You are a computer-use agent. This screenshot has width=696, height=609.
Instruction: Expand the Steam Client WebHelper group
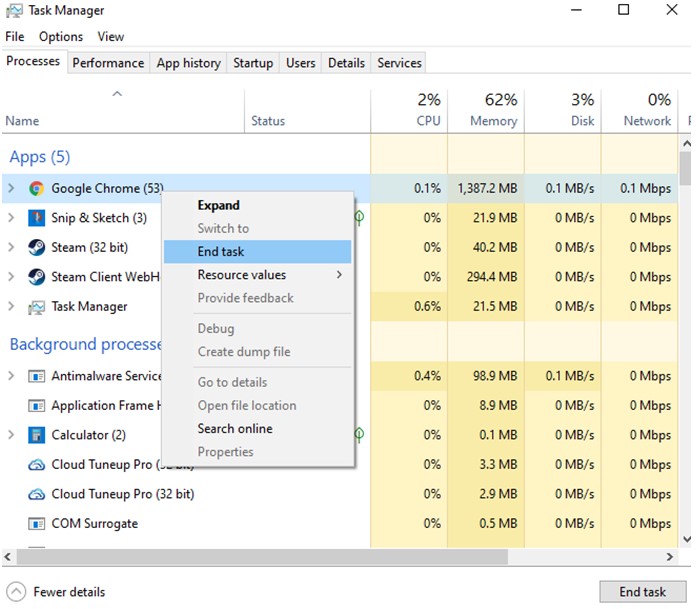11,277
